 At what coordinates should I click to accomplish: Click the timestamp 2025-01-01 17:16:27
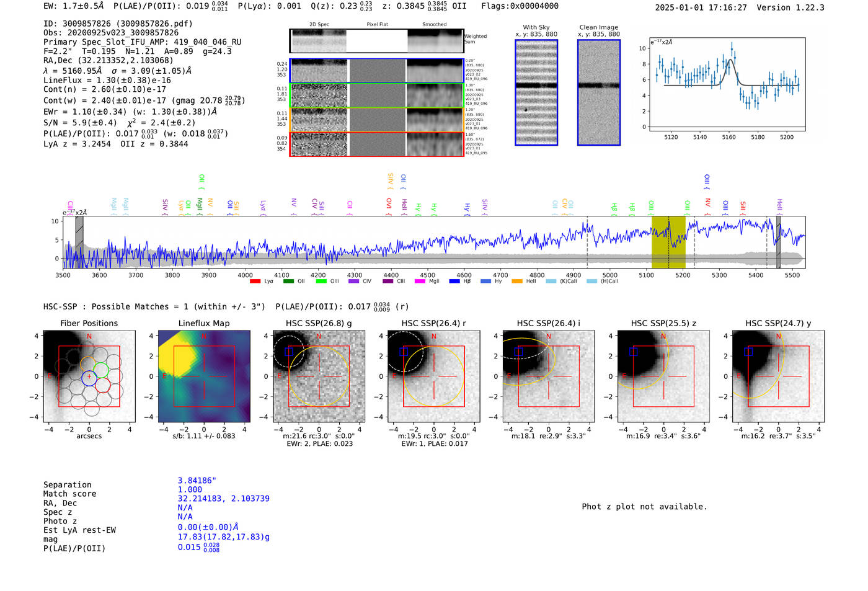[x=701, y=7]
